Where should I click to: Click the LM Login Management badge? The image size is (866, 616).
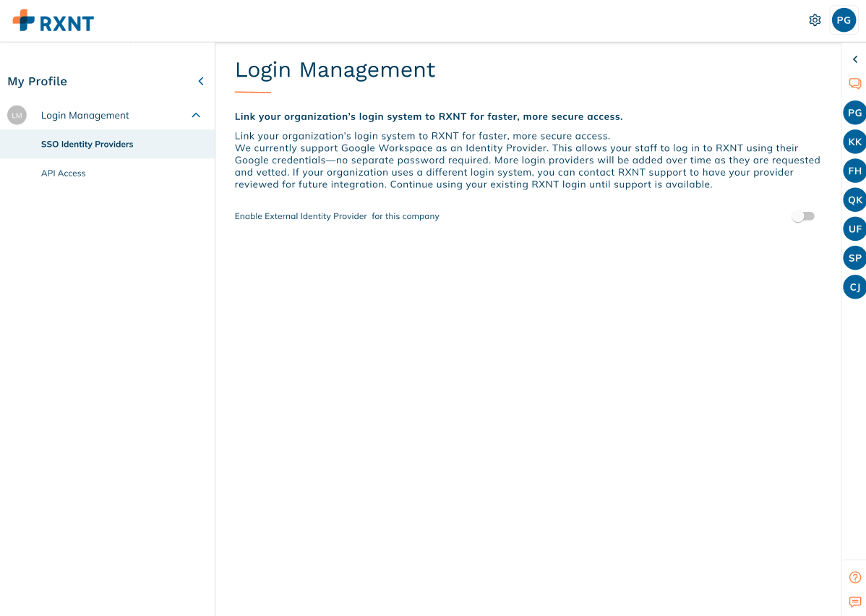[17, 115]
